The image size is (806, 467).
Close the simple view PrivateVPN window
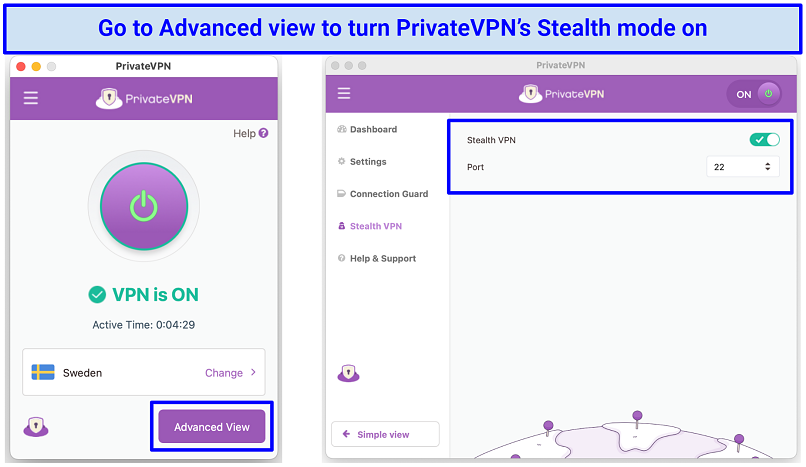21,66
